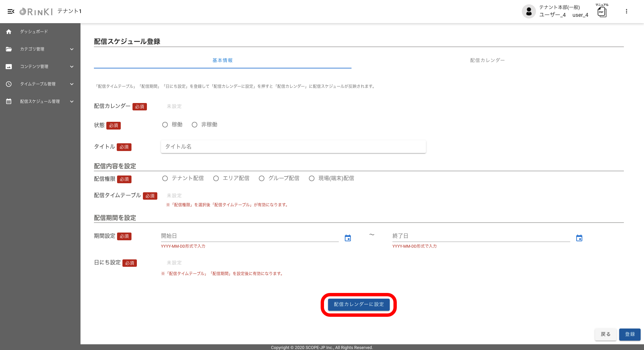The image size is (644, 350).
Task: Click the 登録 button
Action: [630, 334]
